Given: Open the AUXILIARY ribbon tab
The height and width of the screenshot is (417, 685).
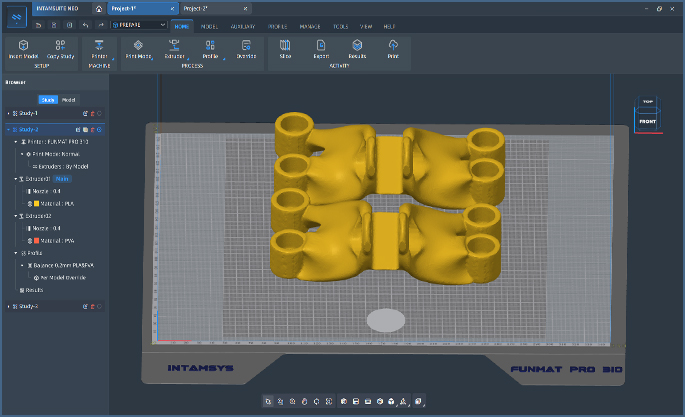Looking at the screenshot, I should click(x=242, y=25).
